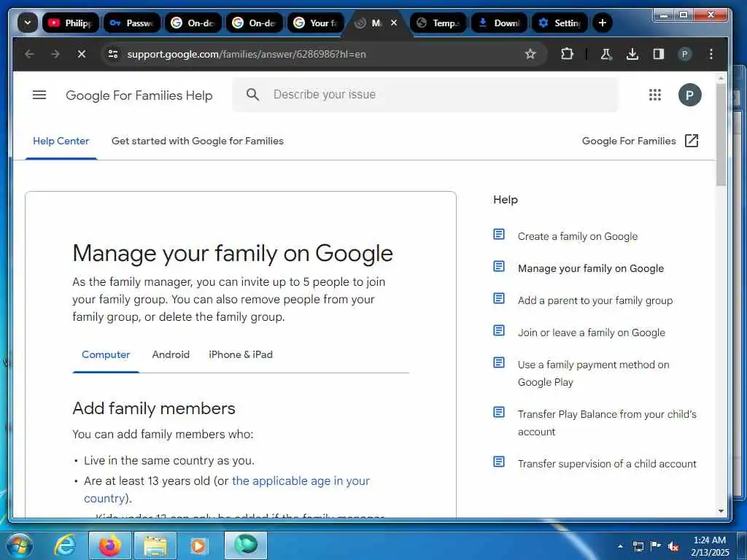Open 'Transfer Play Balance from your child's account'
The image size is (747, 560).
(607, 423)
